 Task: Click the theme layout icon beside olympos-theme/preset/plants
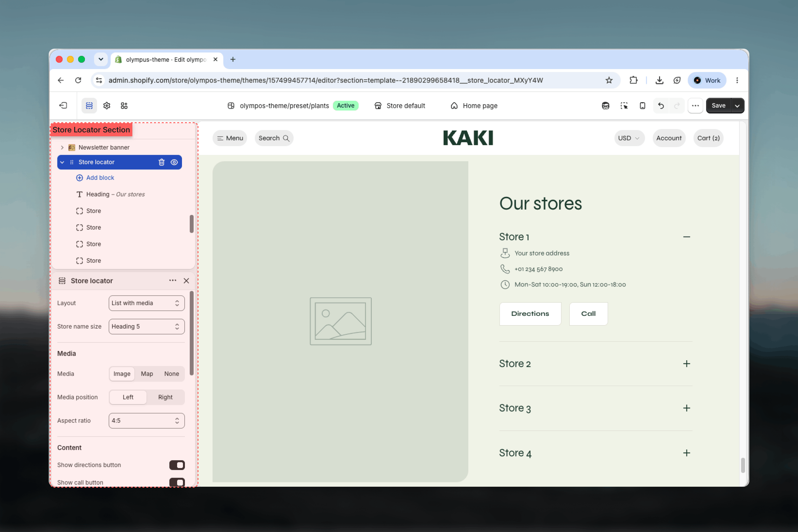click(x=231, y=106)
